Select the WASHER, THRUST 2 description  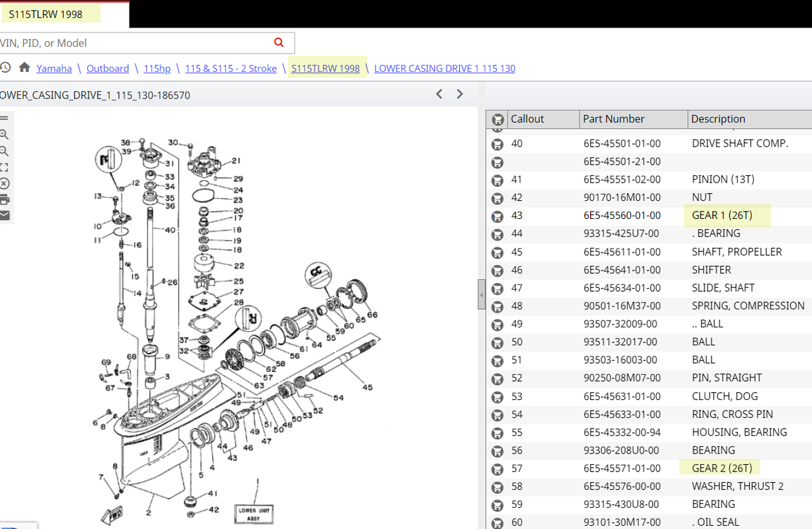tap(737, 487)
